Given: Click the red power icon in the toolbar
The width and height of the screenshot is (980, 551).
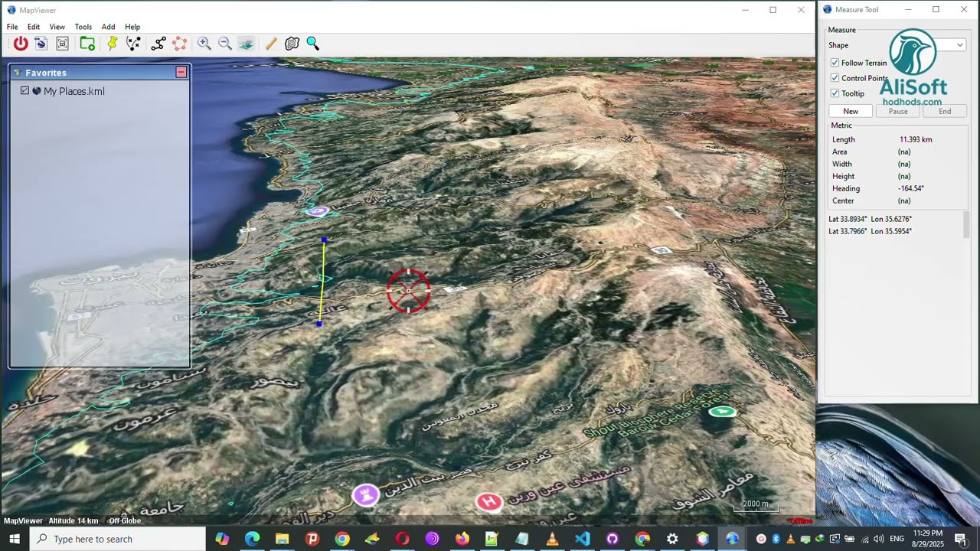Looking at the screenshot, I should (x=21, y=44).
